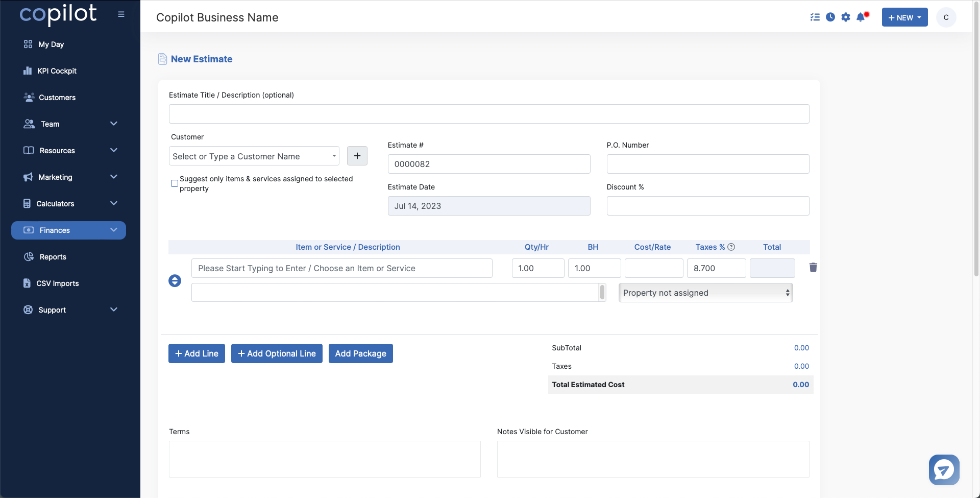Viewport: 980px width, 498px height.
Task: Go to My Day in sidebar
Action: tap(51, 44)
